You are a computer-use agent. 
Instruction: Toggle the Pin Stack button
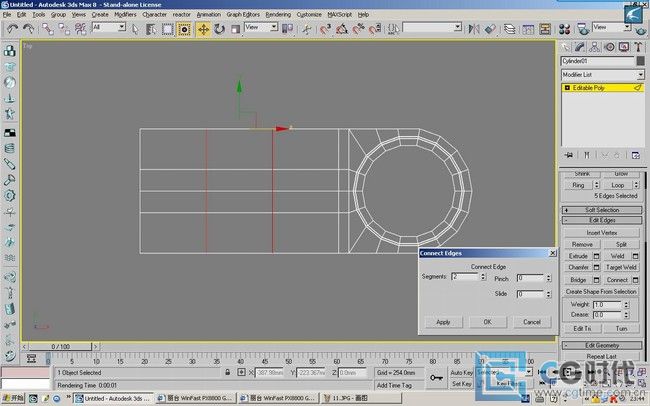click(569, 156)
